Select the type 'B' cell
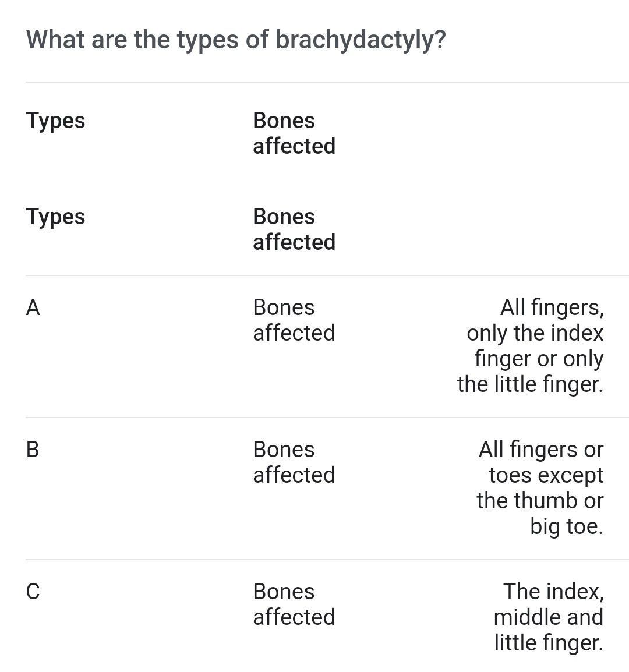 [33, 450]
